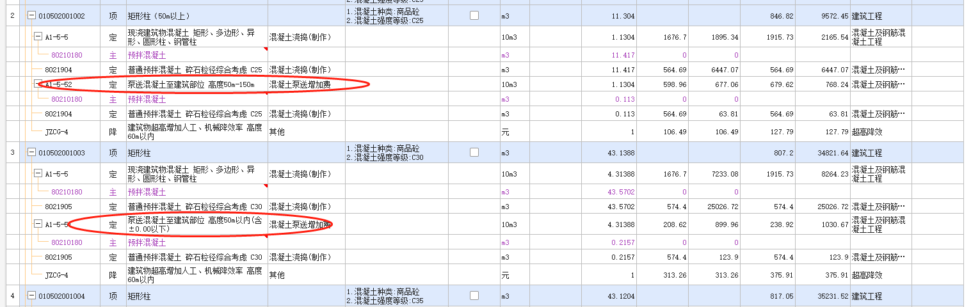Tick checkbox in row 010502001003
The width and height of the screenshot is (980, 307).
tap(474, 152)
